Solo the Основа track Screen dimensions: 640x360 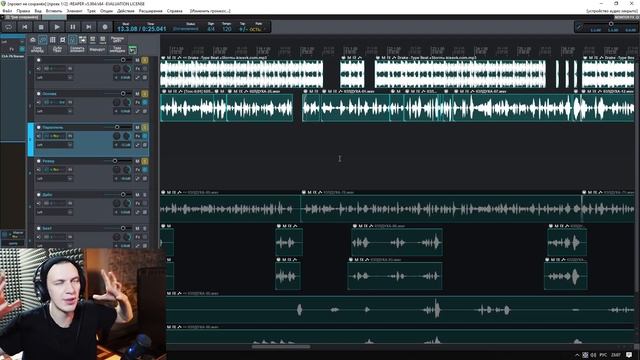pos(145,93)
